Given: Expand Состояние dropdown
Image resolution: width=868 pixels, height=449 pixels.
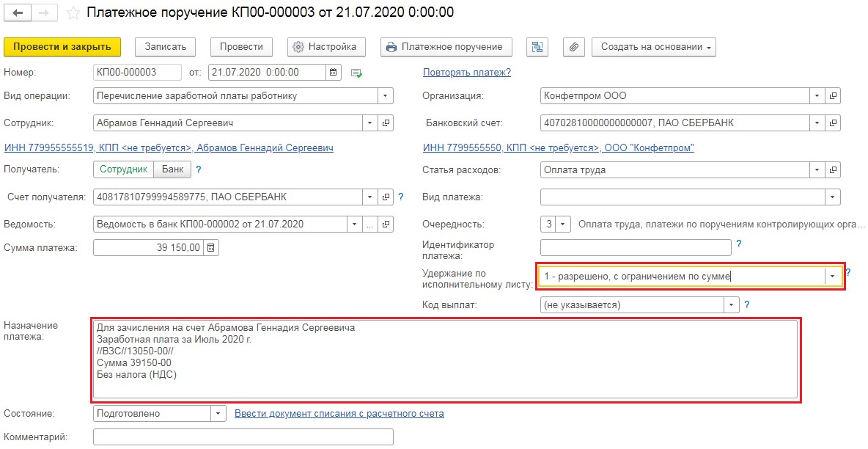Looking at the screenshot, I should [x=218, y=414].
